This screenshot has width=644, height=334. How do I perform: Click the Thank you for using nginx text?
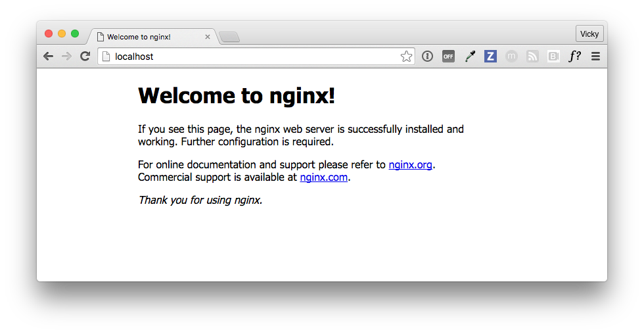200,200
